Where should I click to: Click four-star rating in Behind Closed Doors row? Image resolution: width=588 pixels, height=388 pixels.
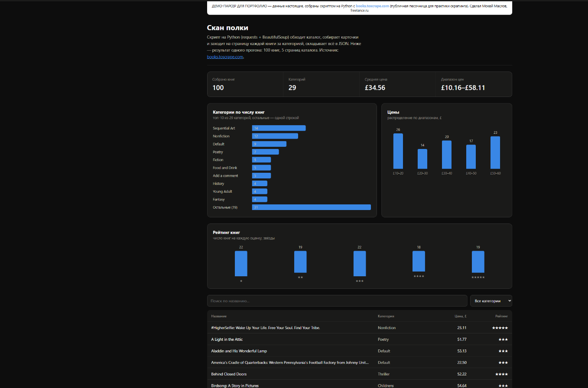(x=501, y=374)
